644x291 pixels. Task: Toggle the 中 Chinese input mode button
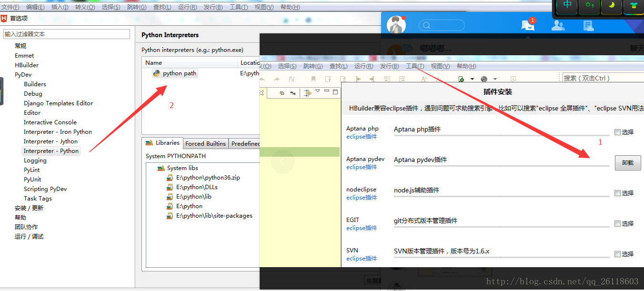567,5
